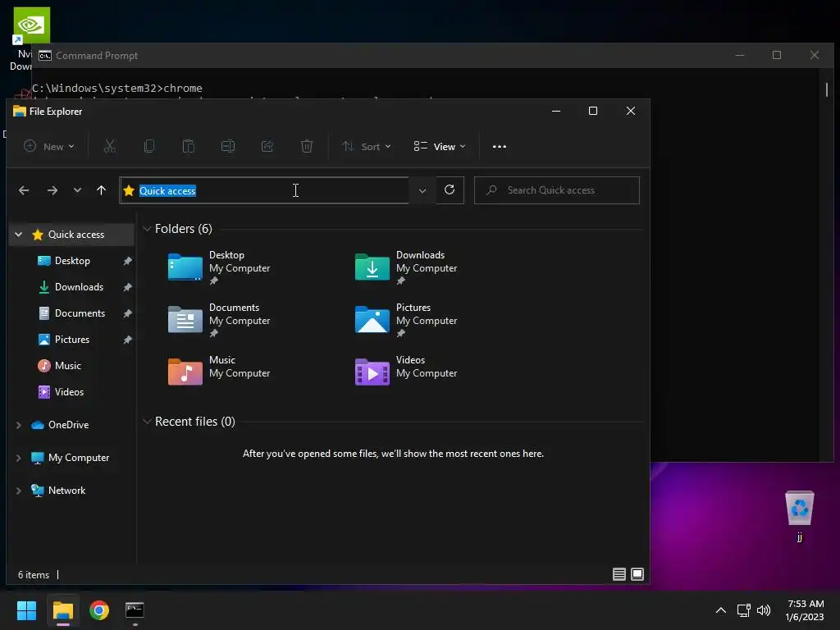Select Desktop in the sidebar
The height and width of the screenshot is (630, 840).
click(x=72, y=261)
